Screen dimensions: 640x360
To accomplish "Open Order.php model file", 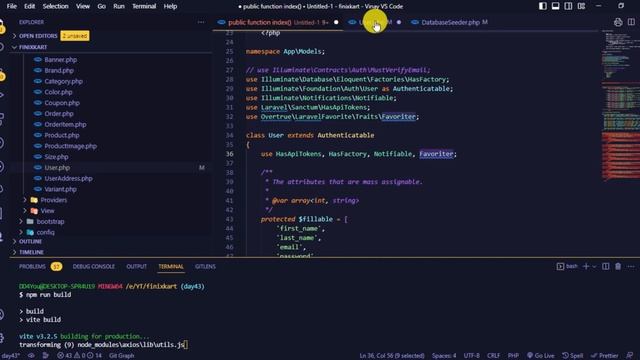I will 59,113.
